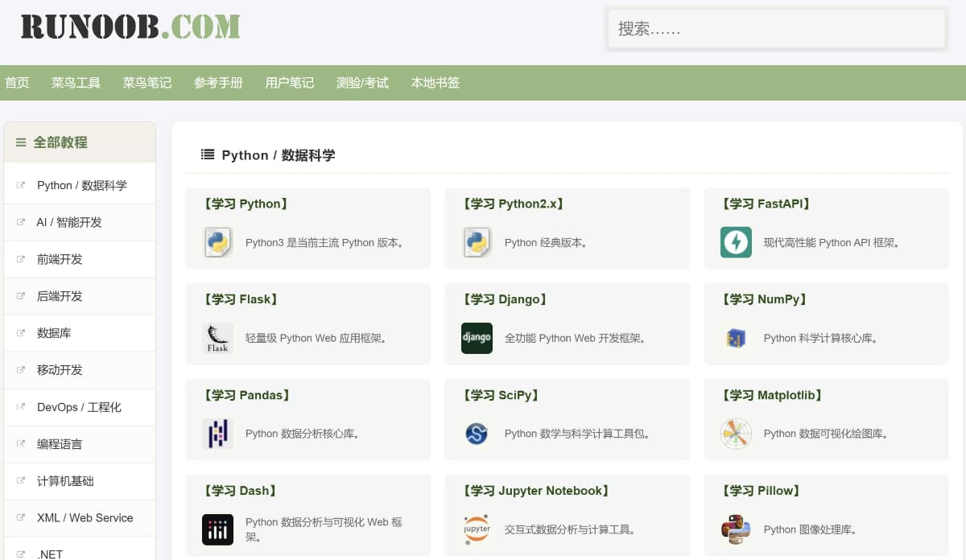Click the Pillow logo icon

click(736, 529)
